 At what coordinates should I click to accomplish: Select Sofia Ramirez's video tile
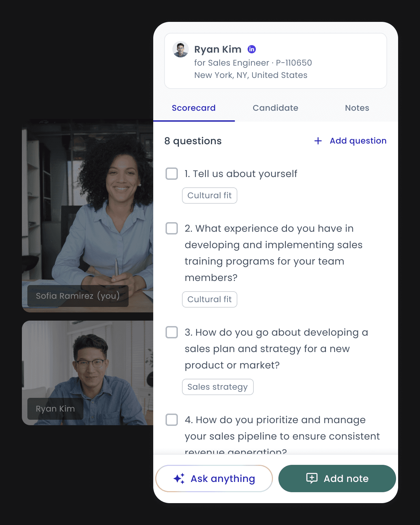88,216
